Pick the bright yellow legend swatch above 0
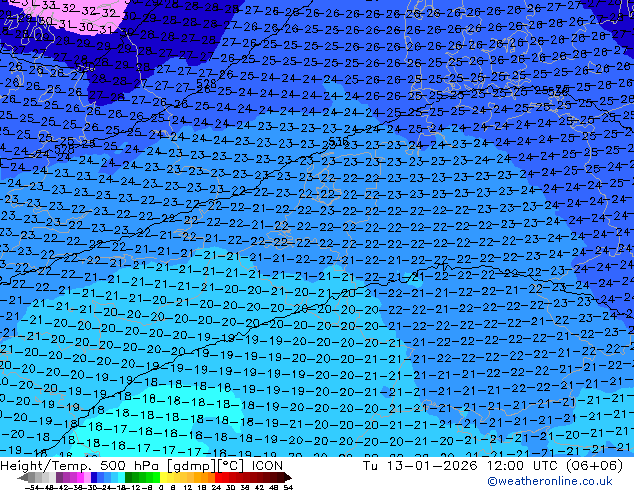 (x=164, y=478)
